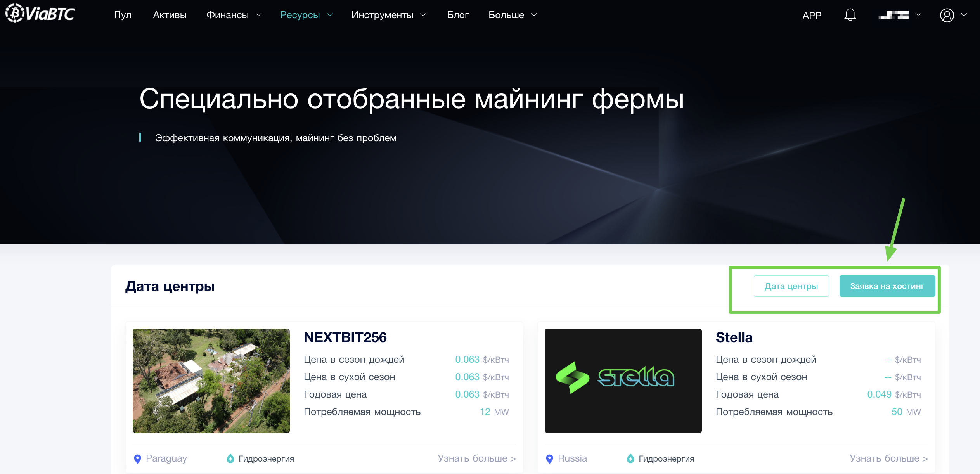Click the Эффективная коммуникация subtitle
Screen dimensions: 980x474
tap(275, 138)
